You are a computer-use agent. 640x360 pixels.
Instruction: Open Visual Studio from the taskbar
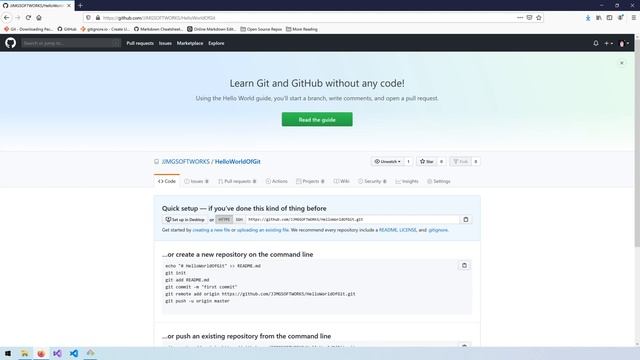57,353
